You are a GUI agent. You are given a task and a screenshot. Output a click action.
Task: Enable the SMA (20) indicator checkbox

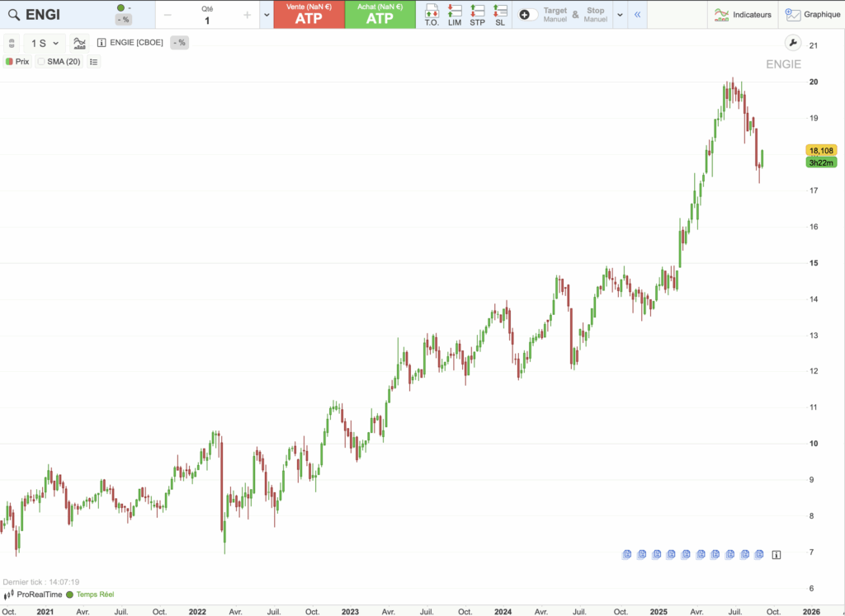tap(40, 61)
